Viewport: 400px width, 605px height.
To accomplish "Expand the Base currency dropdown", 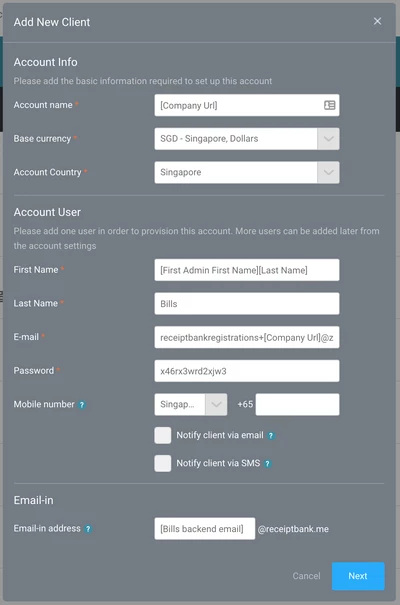I will (328, 139).
